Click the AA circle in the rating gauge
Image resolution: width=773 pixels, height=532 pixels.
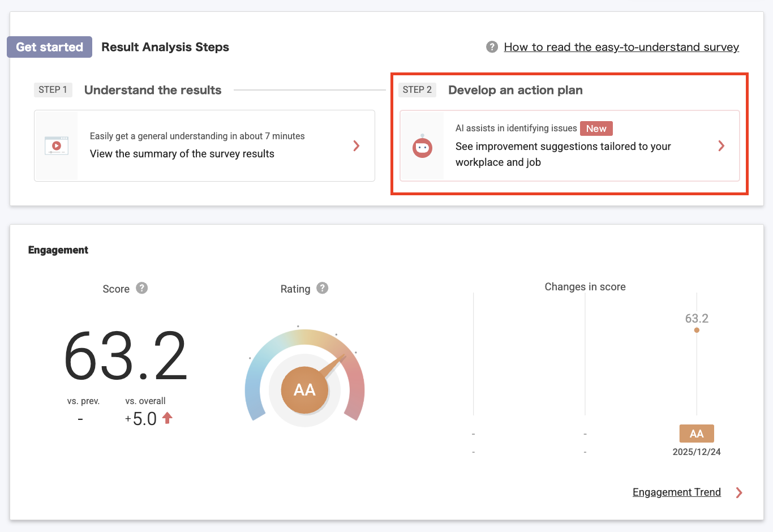click(304, 390)
